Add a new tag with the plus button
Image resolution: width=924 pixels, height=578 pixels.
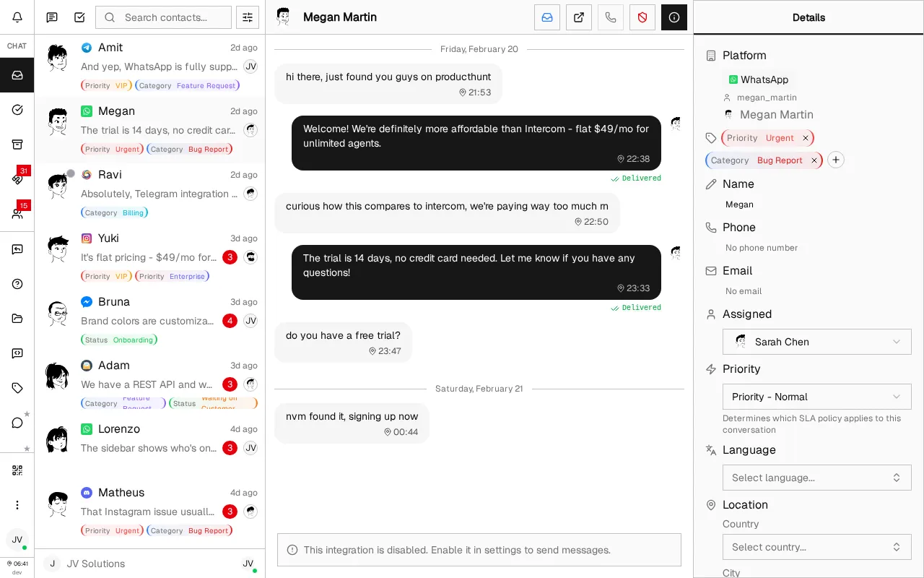click(835, 160)
